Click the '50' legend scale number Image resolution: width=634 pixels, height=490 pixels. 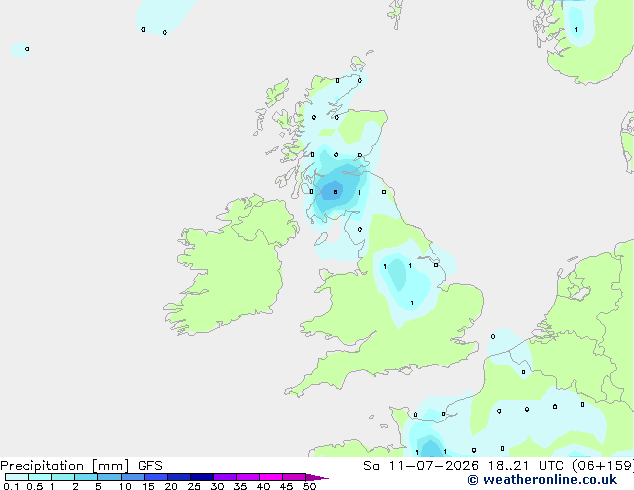click(x=309, y=486)
